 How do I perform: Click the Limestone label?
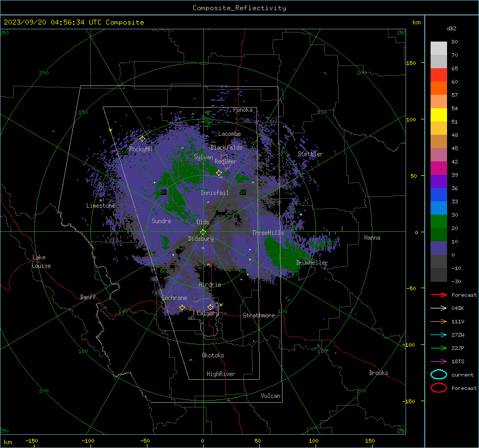(x=101, y=206)
